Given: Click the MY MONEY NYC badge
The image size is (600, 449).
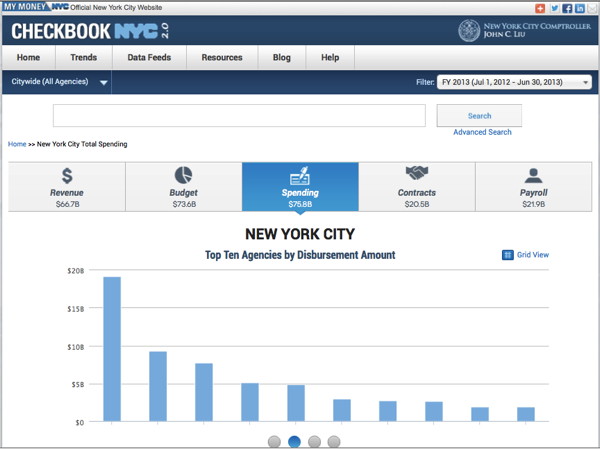Looking at the screenshot, I should 36,7.
